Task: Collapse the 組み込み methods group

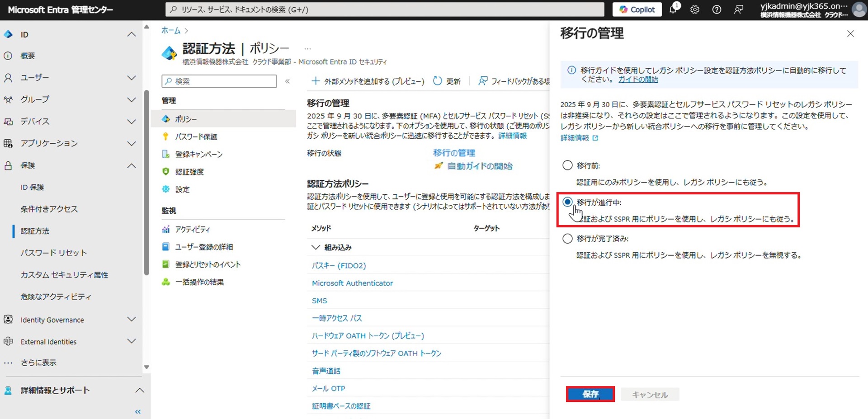Action: point(316,247)
